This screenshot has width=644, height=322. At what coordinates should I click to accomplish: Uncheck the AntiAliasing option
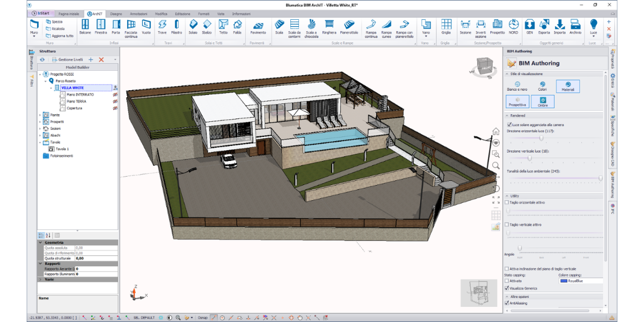click(x=508, y=303)
